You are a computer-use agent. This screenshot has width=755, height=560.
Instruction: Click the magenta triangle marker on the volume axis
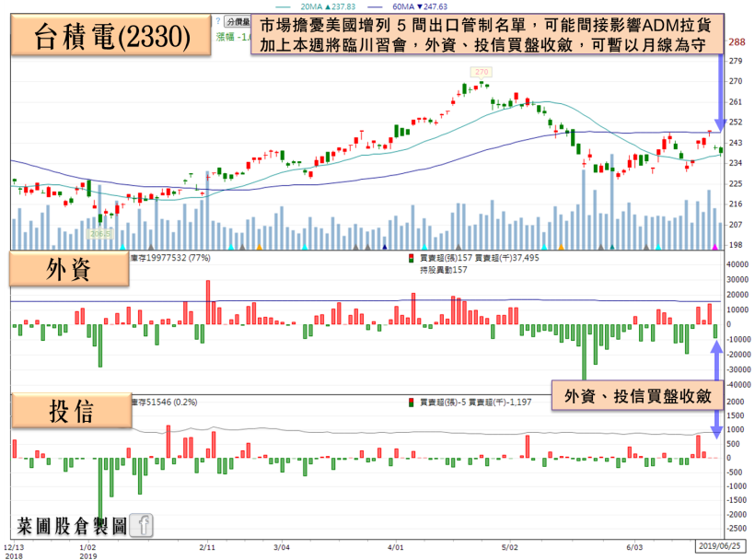coord(715,247)
